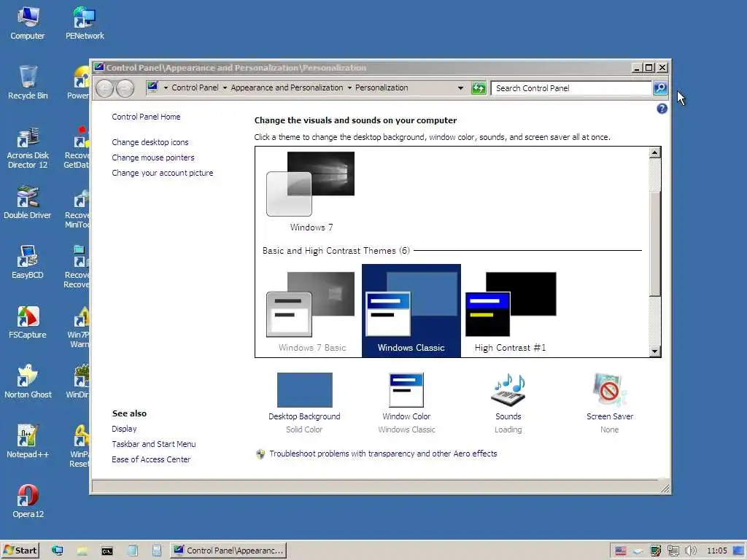Click the command prompt icon in taskbar
747x560 pixels.
[x=107, y=551]
